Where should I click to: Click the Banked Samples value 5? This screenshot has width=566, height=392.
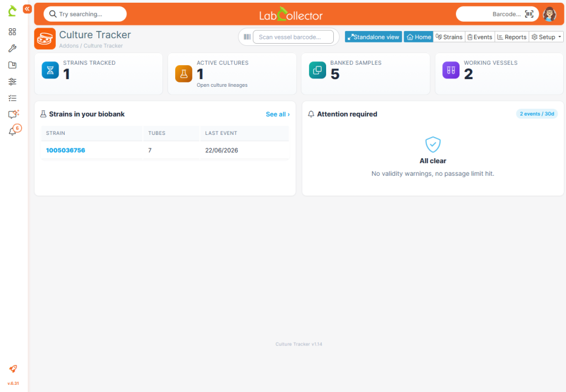click(x=335, y=74)
